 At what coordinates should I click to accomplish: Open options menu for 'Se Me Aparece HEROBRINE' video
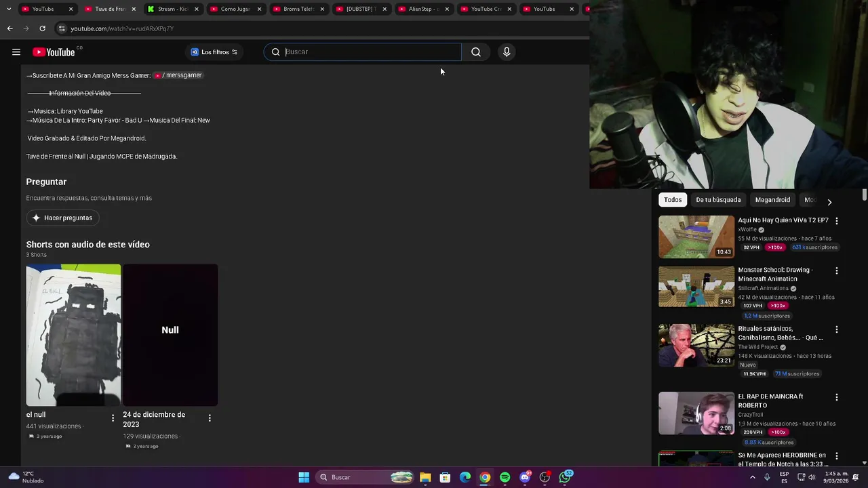point(836,456)
